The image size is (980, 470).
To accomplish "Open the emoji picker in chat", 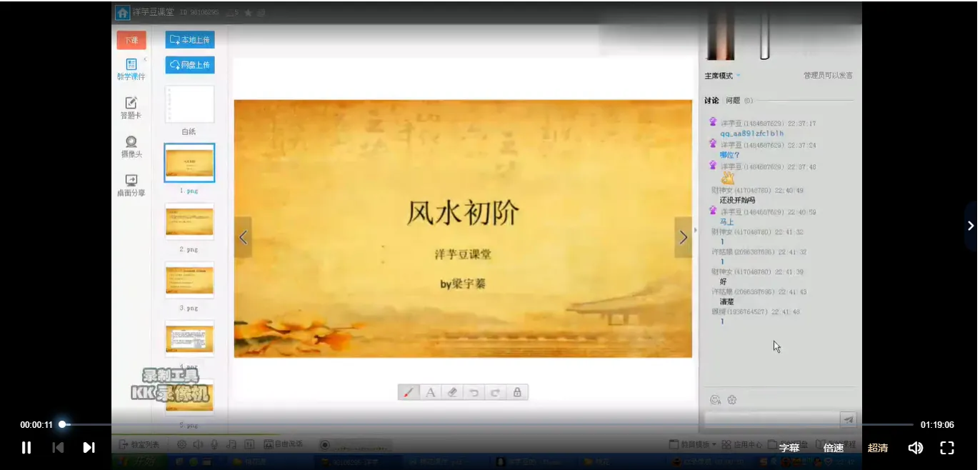I will pyautogui.click(x=714, y=400).
